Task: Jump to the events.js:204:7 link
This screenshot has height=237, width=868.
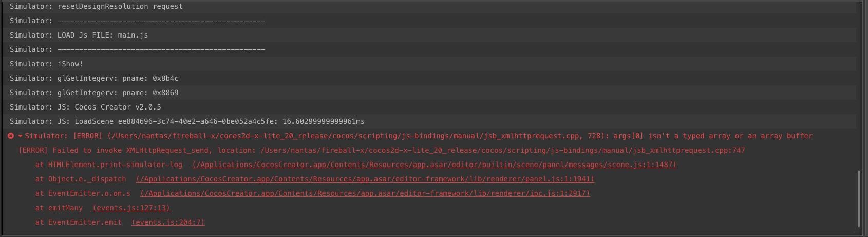Action: (x=168, y=222)
